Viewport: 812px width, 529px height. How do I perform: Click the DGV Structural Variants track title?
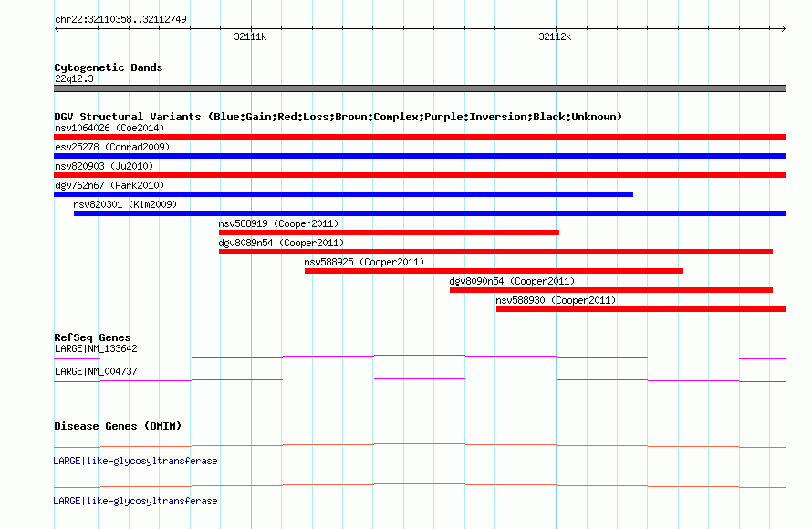[338, 117]
